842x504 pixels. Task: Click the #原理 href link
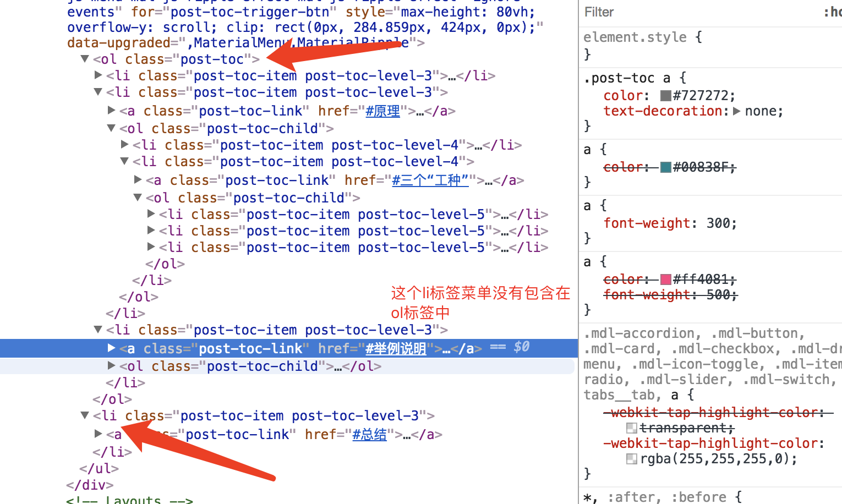(383, 111)
